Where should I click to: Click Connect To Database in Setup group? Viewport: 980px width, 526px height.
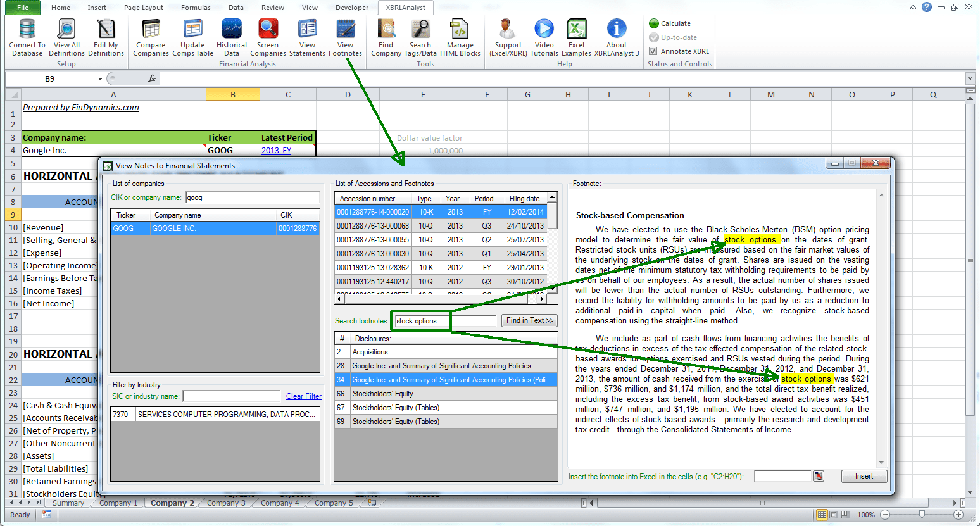click(27, 37)
